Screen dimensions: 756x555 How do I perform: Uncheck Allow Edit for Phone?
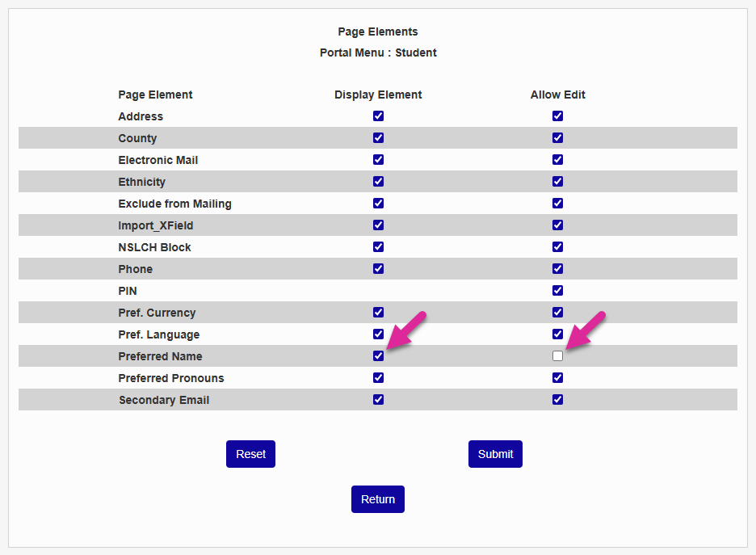coord(558,268)
